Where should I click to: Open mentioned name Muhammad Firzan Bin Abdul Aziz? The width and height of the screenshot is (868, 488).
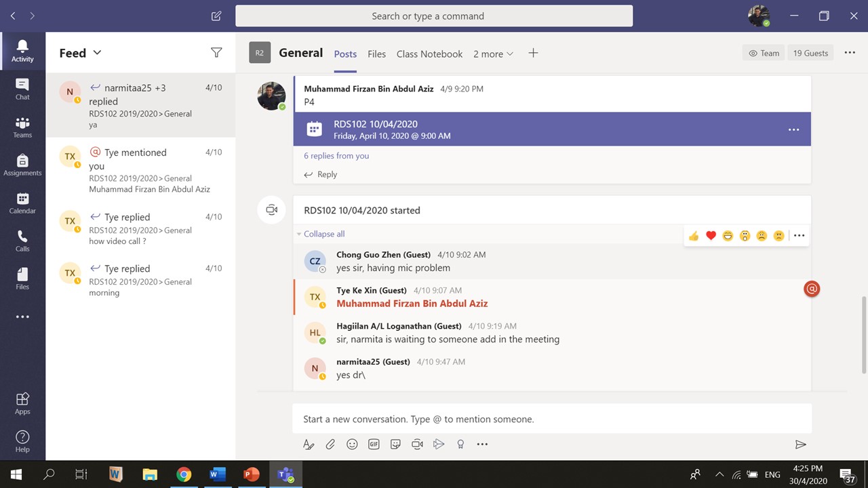click(412, 304)
